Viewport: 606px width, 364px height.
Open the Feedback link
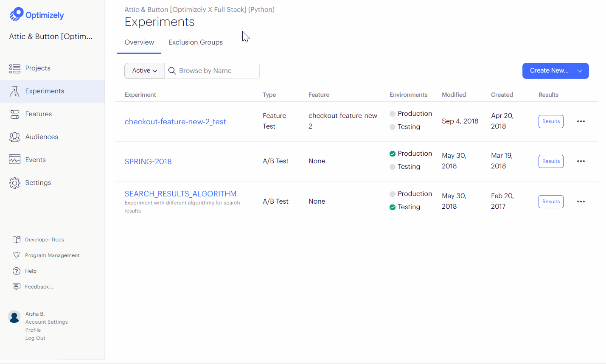[x=39, y=287]
